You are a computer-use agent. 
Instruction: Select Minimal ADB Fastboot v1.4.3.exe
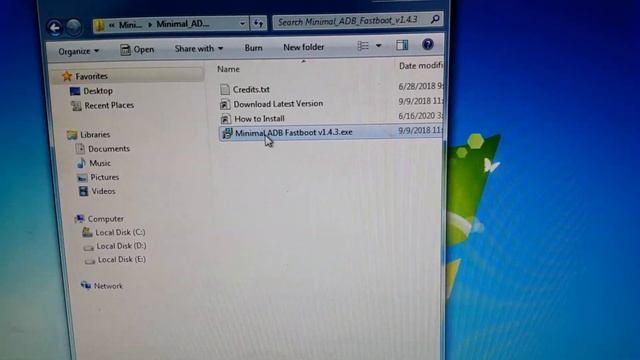click(293, 133)
